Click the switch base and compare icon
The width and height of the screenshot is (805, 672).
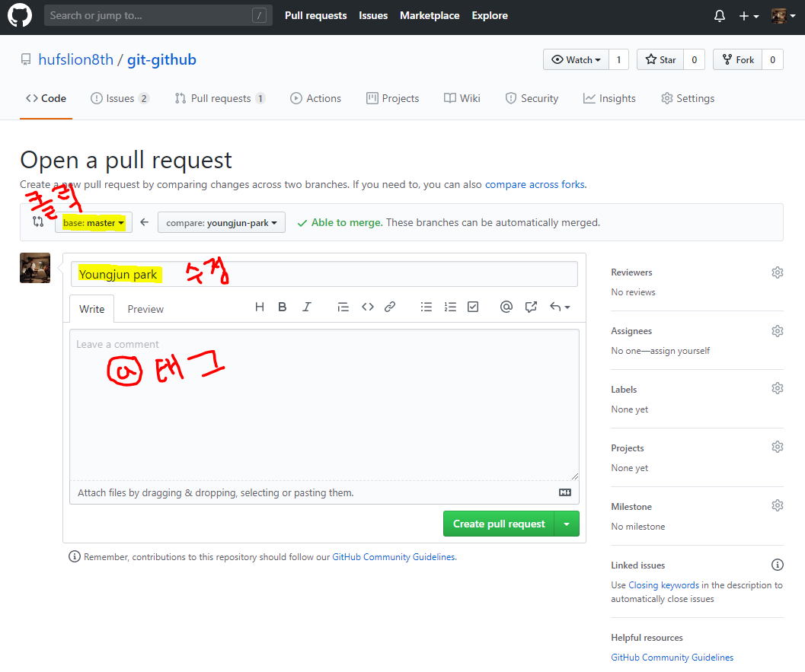point(38,221)
